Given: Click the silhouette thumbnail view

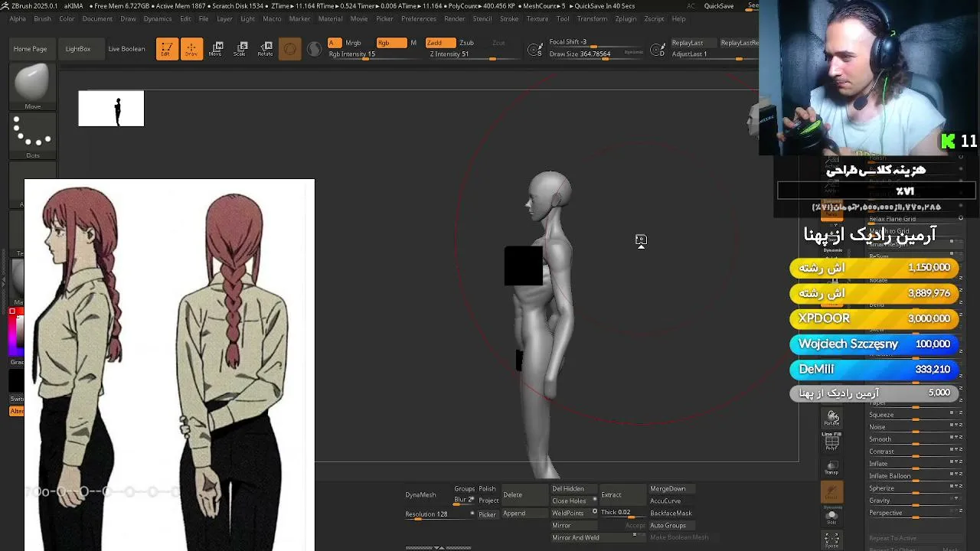Looking at the screenshot, I should (x=111, y=109).
